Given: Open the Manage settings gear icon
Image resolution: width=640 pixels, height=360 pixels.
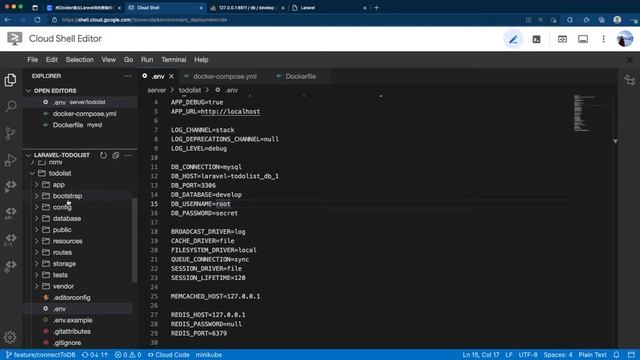Looking at the screenshot, I should click(10, 337).
